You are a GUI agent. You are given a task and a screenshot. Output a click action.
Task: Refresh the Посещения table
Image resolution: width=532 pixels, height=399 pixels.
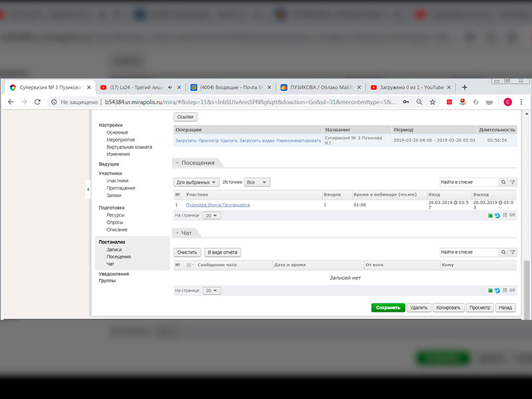point(497,215)
